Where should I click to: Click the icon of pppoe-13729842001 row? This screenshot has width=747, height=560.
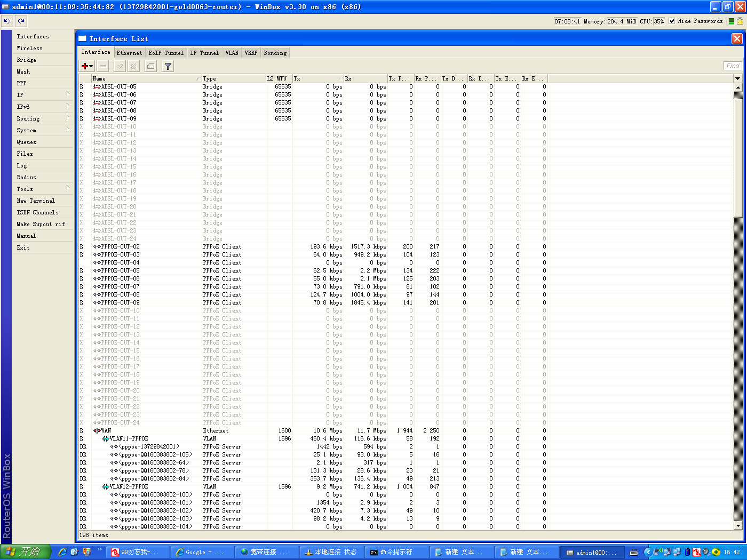pyautogui.click(x=114, y=446)
